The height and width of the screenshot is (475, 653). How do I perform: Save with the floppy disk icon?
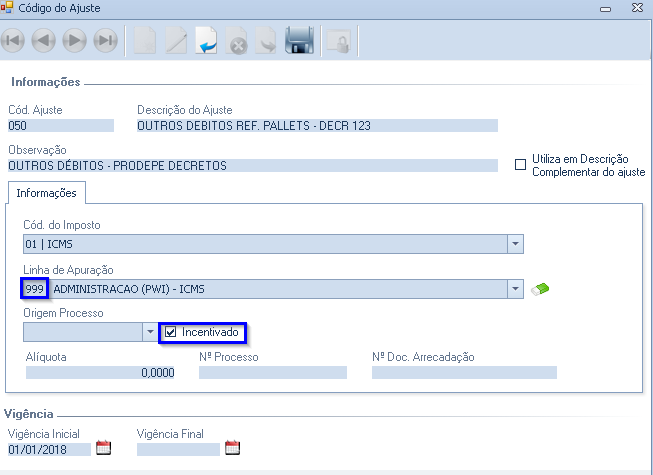(299, 40)
